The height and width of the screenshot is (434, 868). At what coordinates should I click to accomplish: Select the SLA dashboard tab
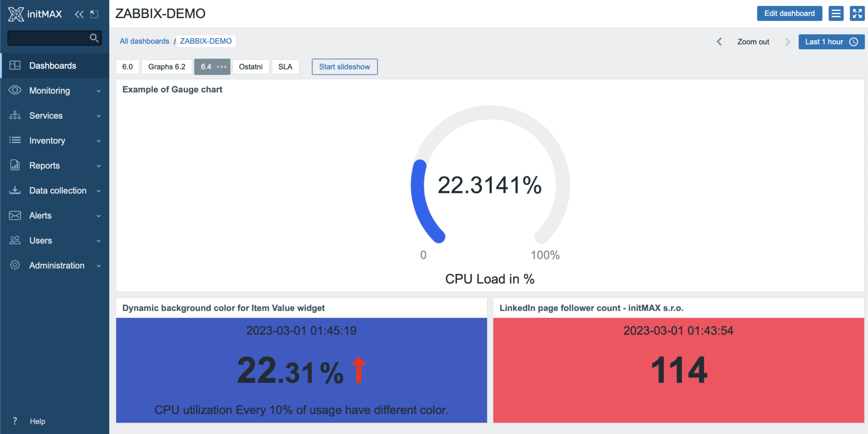(x=286, y=67)
